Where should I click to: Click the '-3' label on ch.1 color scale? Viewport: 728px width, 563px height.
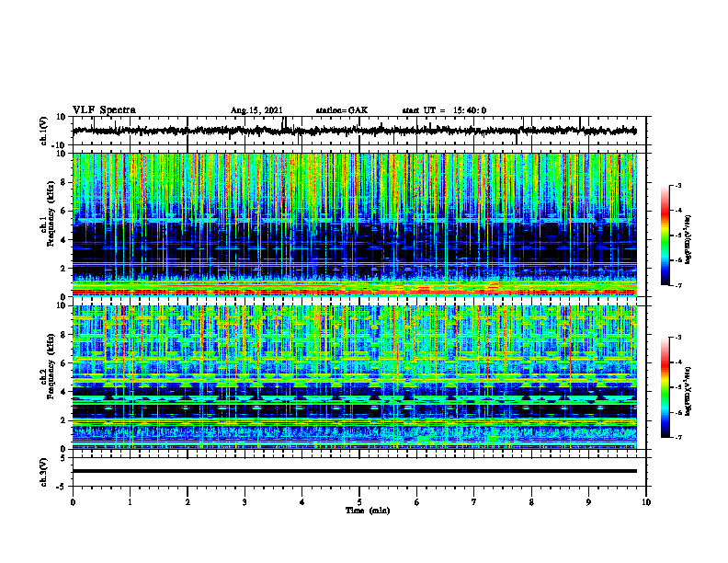pos(677,185)
